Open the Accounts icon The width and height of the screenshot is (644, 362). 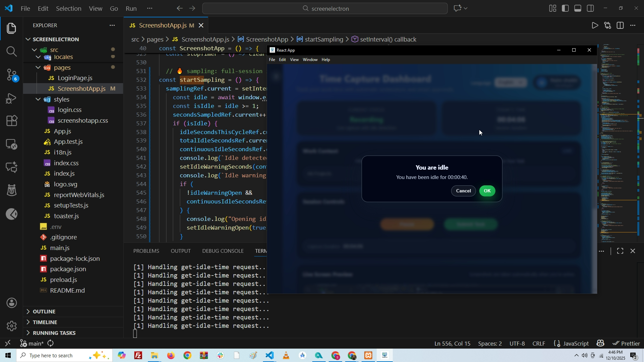pyautogui.click(x=11, y=303)
